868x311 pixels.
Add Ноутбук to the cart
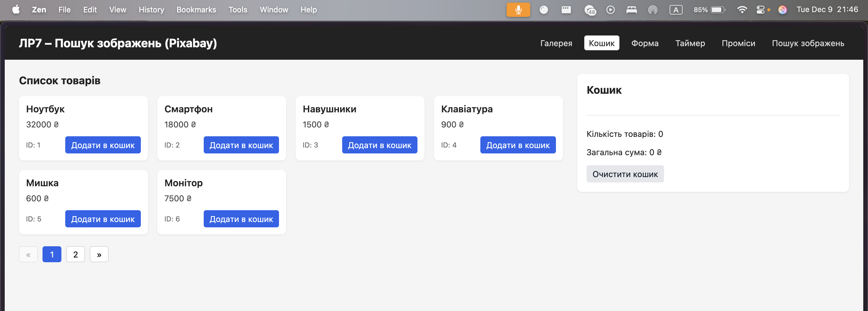click(103, 145)
